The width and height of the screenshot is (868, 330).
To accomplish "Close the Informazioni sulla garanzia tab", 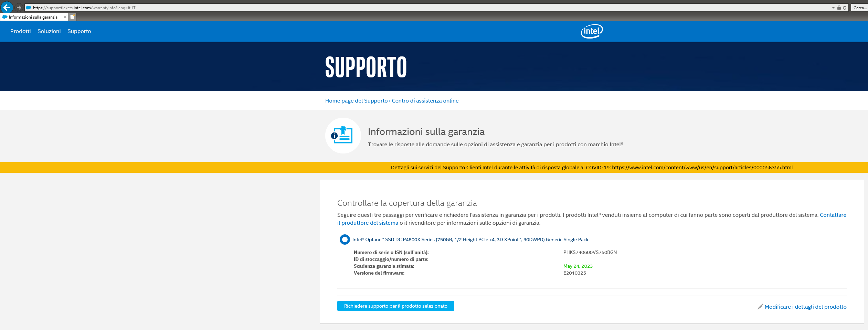I will (x=65, y=17).
